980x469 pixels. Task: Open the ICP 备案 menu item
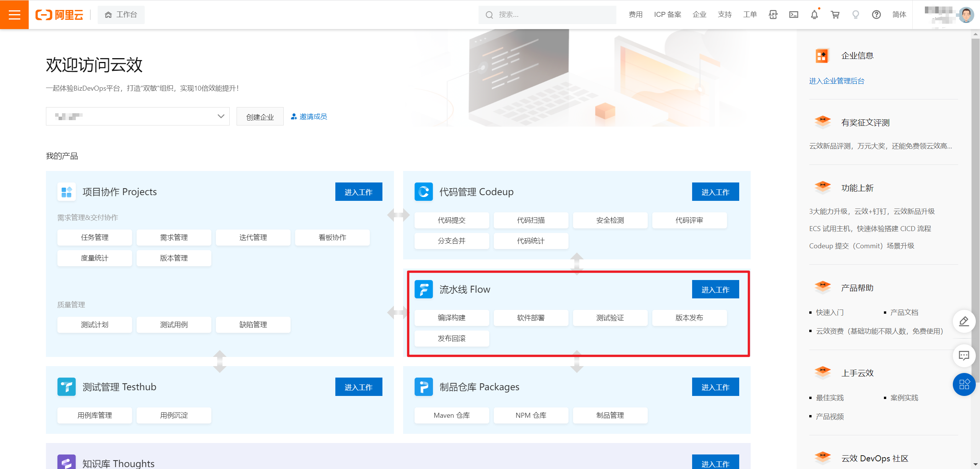tap(667, 15)
